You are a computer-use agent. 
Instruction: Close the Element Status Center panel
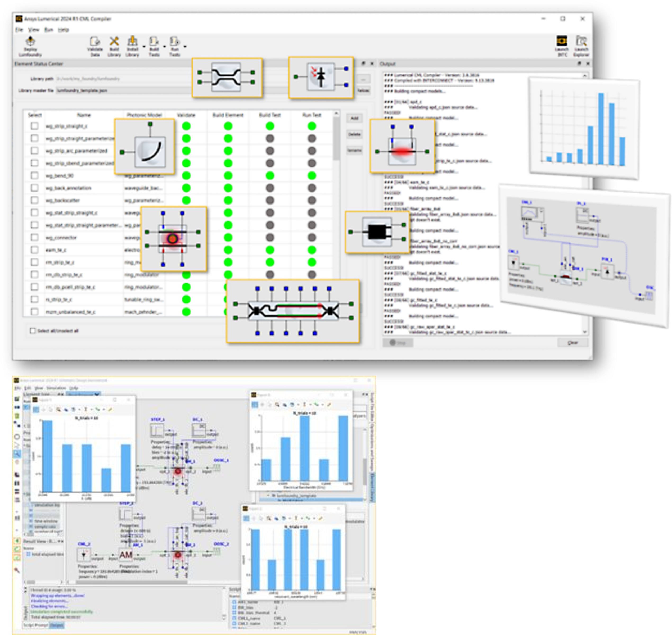[x=372, y=63]
